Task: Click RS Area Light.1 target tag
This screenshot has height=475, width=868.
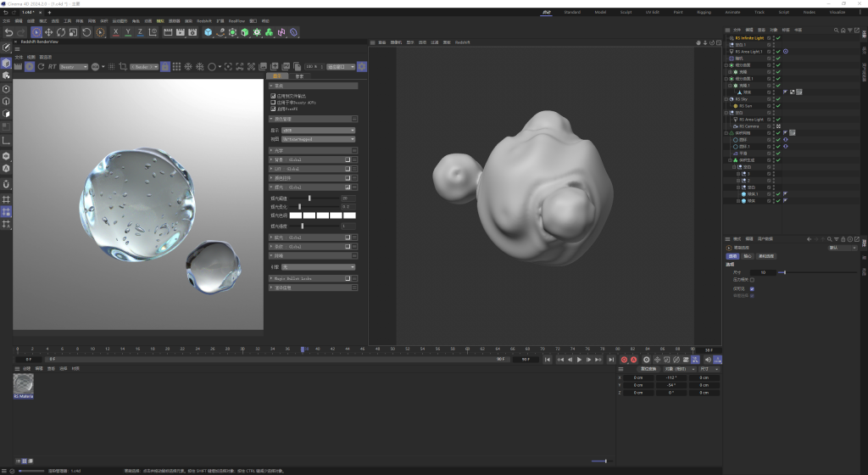Action: coord(786,52)
